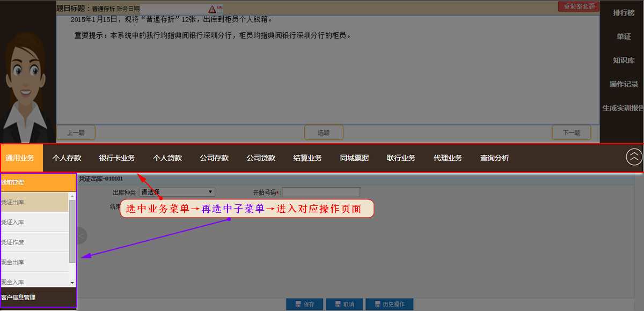The image size is (644, 311).
Task: Open the 出库种类 dropdown
Action: click(177, 192)
